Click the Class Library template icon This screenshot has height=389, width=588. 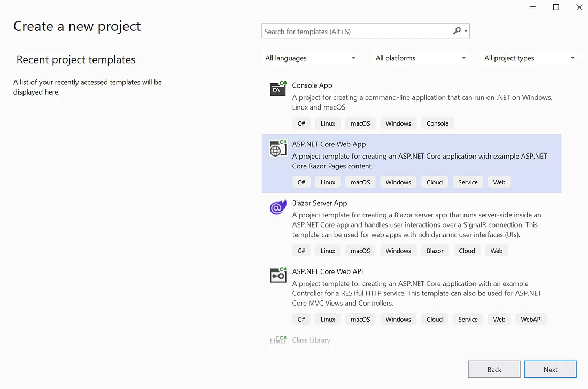coord(278,340)
